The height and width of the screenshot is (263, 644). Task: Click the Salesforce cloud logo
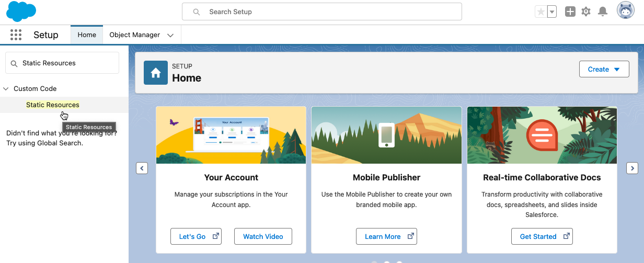coord(21,12)
